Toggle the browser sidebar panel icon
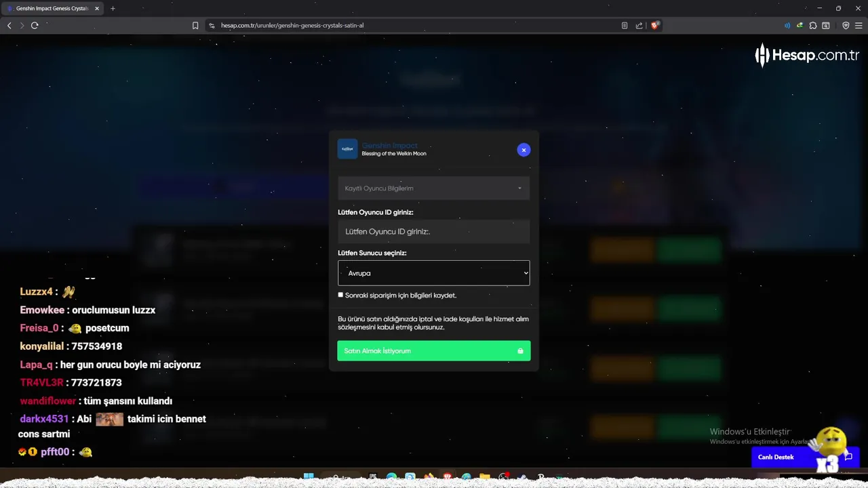This screenshot has height=488, width=868. tap(826, 25)
